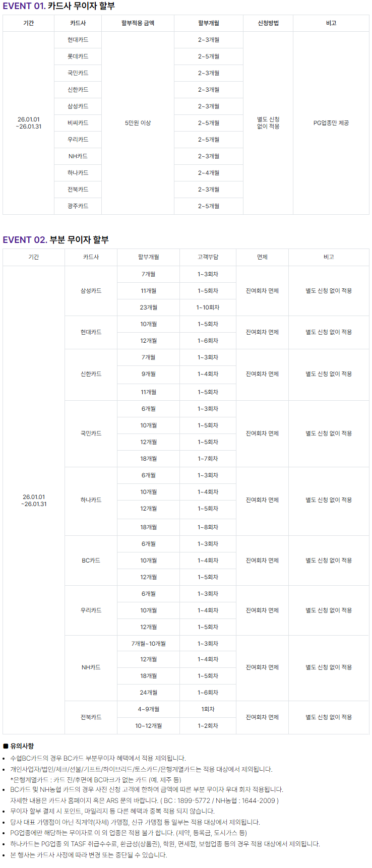The width and height of the screenshot is (372, 868).
Task: Select the 광주카드 cell in the card list
Action: tap(78, 206)
